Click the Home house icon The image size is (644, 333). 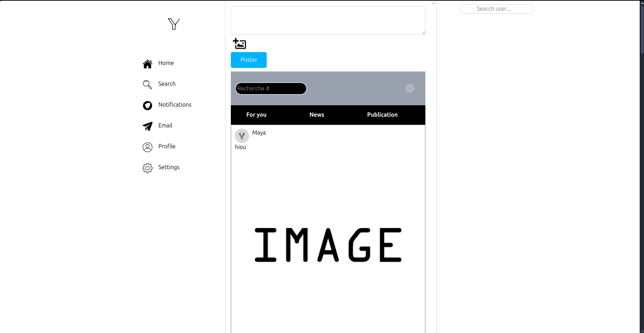(147, 64)
